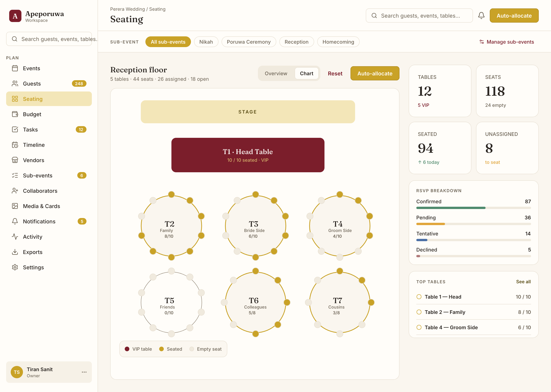Viewport: 551px width, 392px height.
Task: Click the Confirmed RSVP progress bar
Action: click(x=473, y=208)
